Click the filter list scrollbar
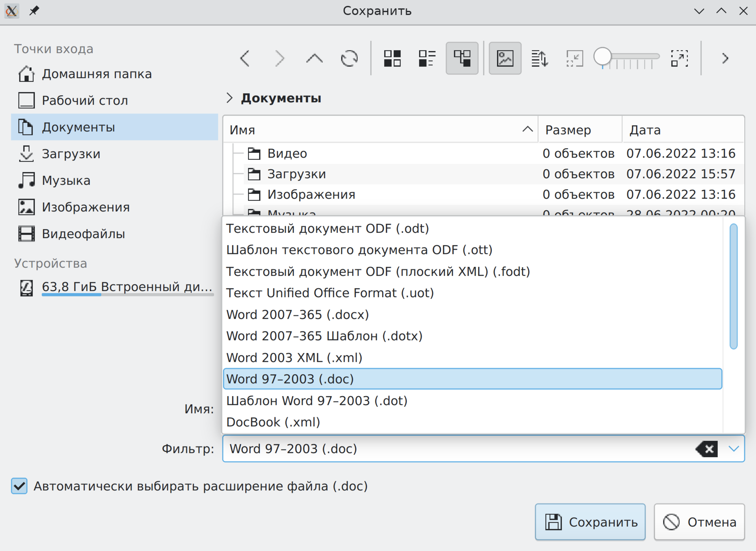 coord(733,287)
